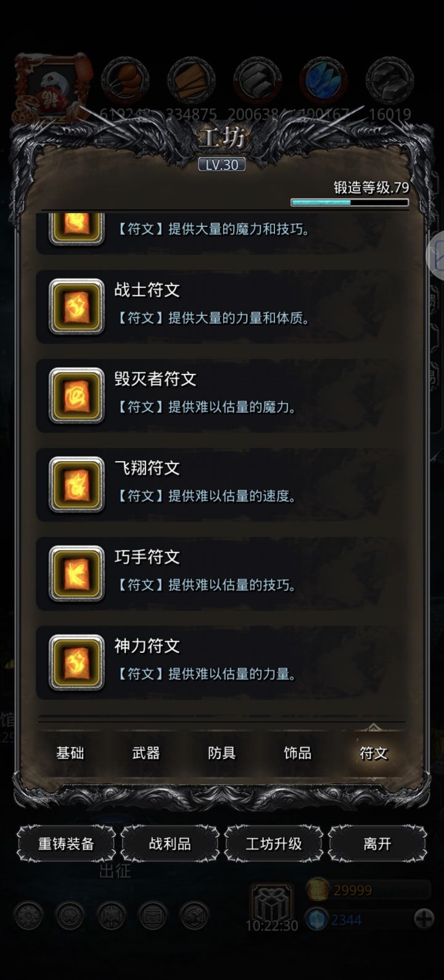
Task: Select the 战士符文 rune icon
Action: [x=76, y=307]
